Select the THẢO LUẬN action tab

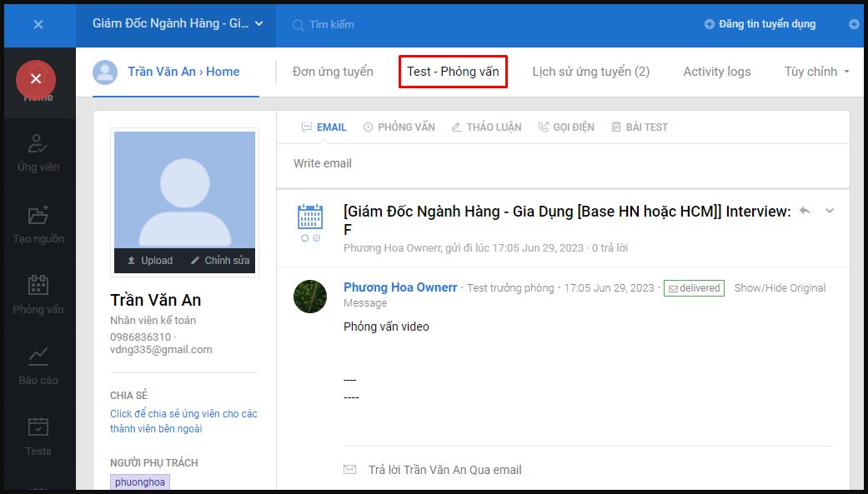(x=486, y=127)
